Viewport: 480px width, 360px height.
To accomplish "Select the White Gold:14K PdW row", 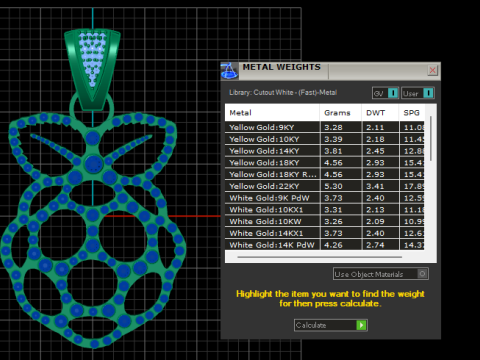I will click(325, 245).
